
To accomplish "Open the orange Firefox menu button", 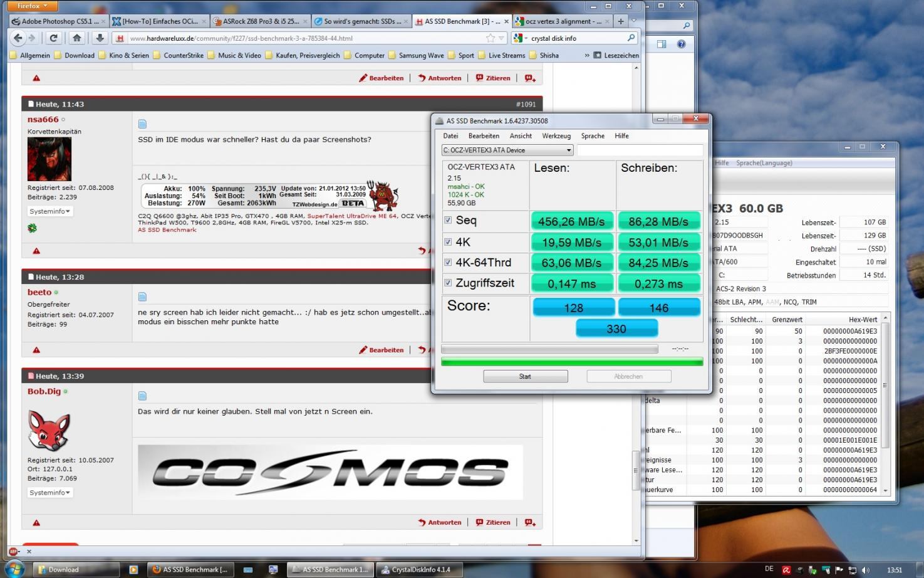I will (x=32, y=6).
